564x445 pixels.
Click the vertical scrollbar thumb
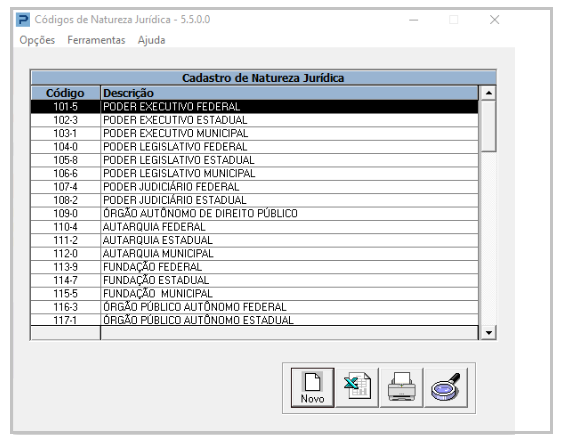coord(488,126)
